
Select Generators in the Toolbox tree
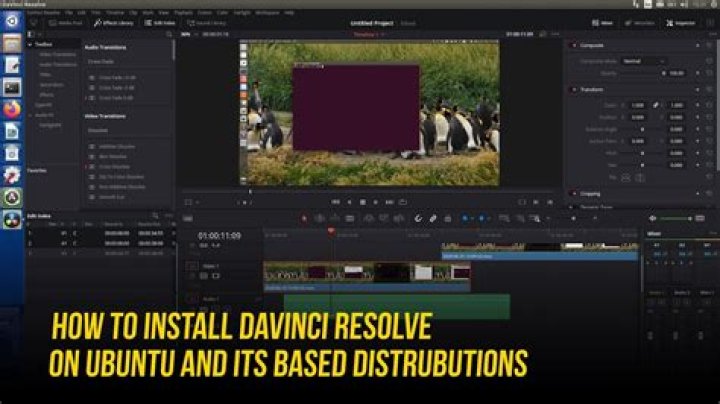coord(51,85)
